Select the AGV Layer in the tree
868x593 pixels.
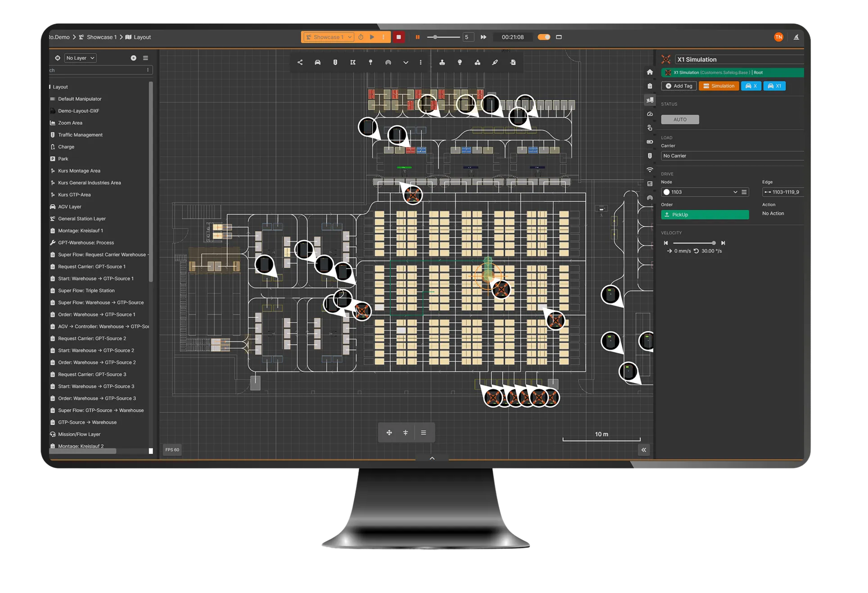click(x=70, y=207)
